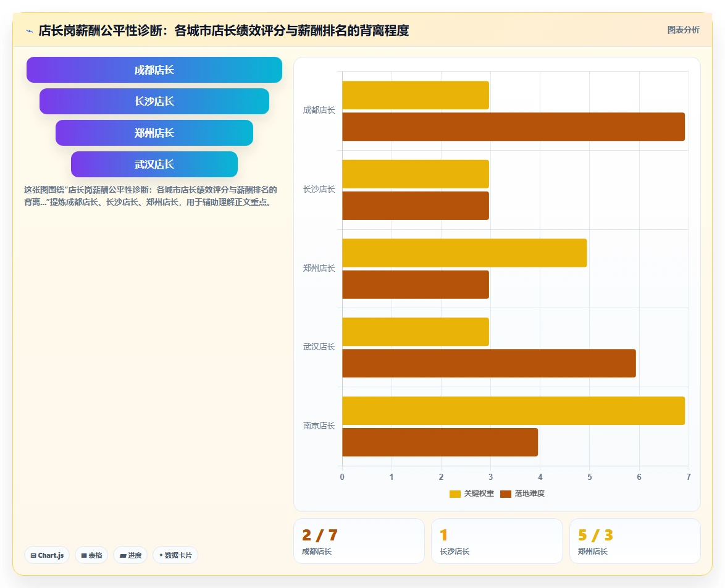The height and width of the screenshot is (588, 725).
Task: Select the 长沙店长 funnel bar
Action: 154,101
